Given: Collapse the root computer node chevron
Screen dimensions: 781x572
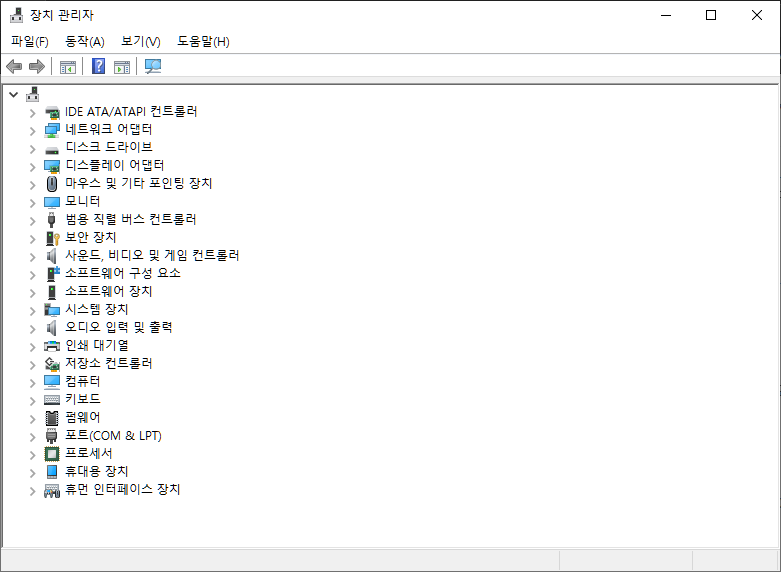Looking at the screenshot, I should click(13, 94).
